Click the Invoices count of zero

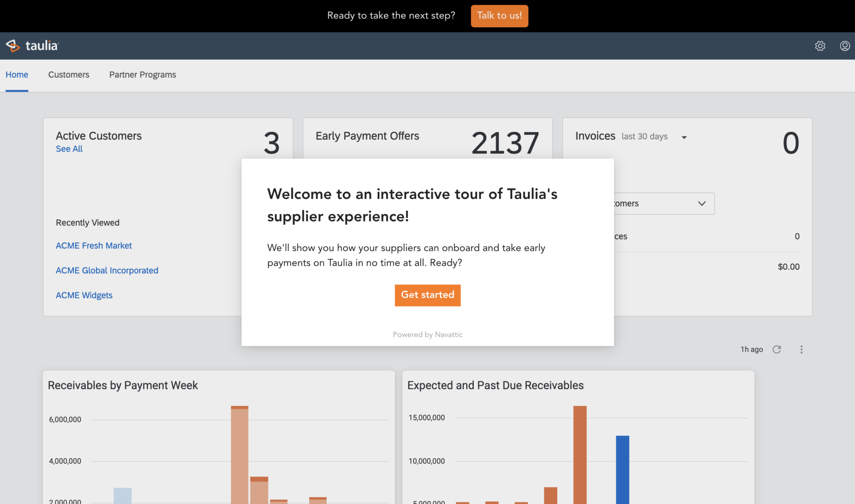[x=790, y=144]
